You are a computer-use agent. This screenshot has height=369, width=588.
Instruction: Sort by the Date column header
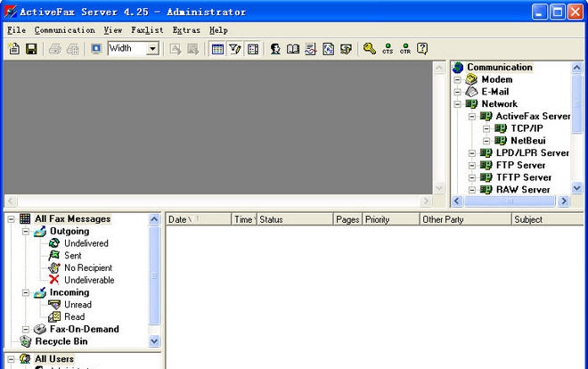click(199, 219)
